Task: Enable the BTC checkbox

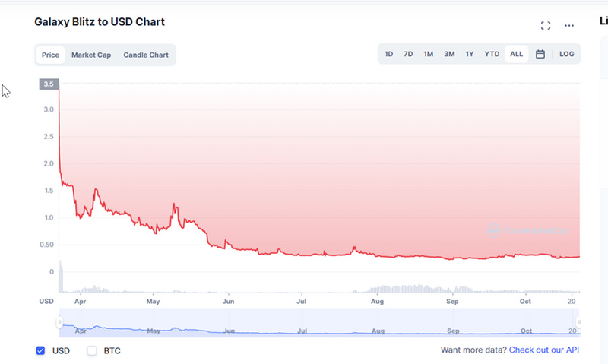Action: point(92,350)
